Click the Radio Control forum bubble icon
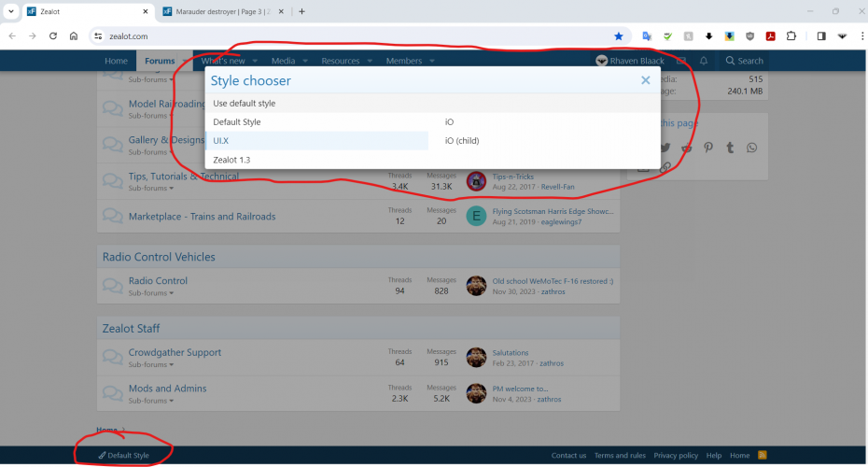 (x=112, y=286)
